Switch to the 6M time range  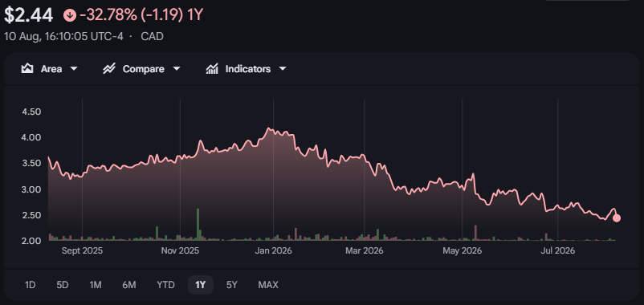point(129,284)
